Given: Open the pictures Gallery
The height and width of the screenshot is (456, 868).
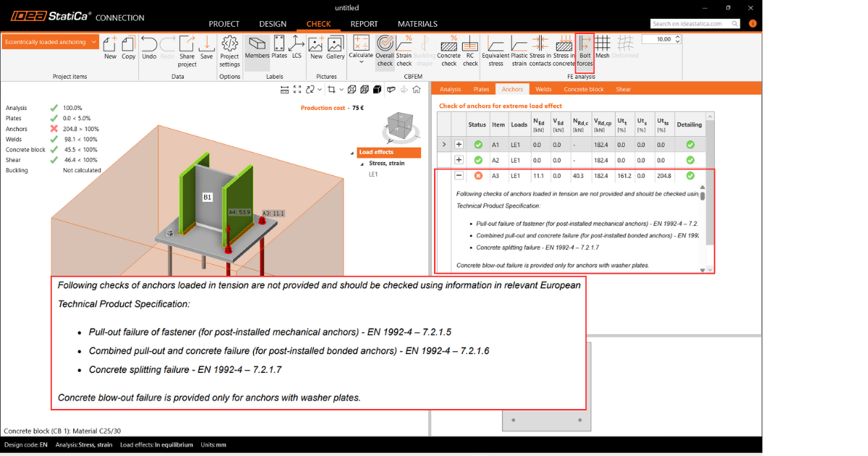Looking at the screenshot, I should pos(336,47).
